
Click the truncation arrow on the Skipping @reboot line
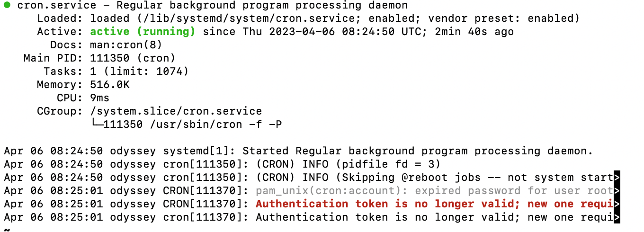(617, 178)
